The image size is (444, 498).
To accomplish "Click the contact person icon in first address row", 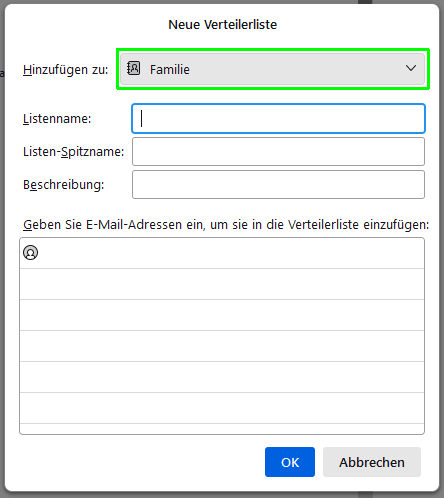I will coord(30,253).
